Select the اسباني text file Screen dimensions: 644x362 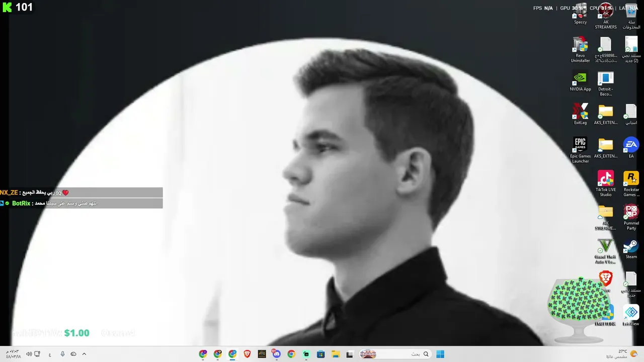631,115
